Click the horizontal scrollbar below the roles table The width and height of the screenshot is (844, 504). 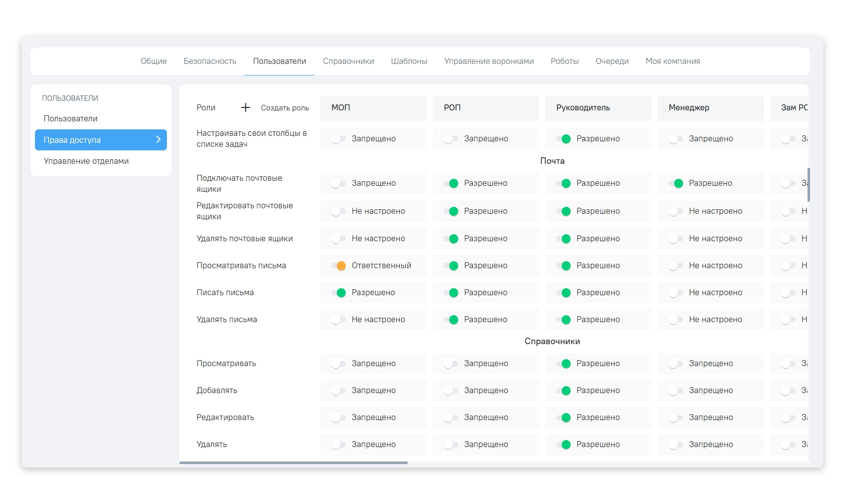click(x=293, y=463)
